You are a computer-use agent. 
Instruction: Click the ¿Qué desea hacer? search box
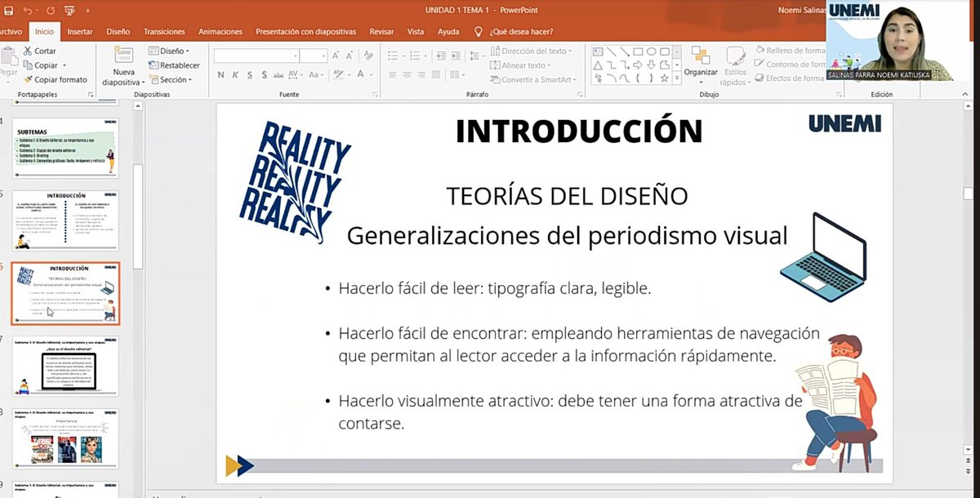[521, 32]
